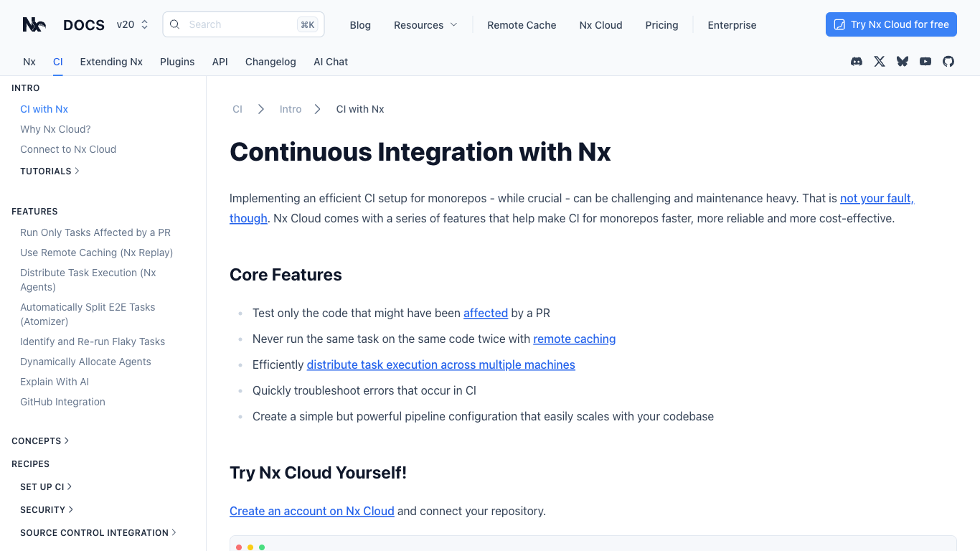Open Connect to Nx Cloud sidebar item
The height and width of the screenshot is (551, 980).
(x=68, y=149)
